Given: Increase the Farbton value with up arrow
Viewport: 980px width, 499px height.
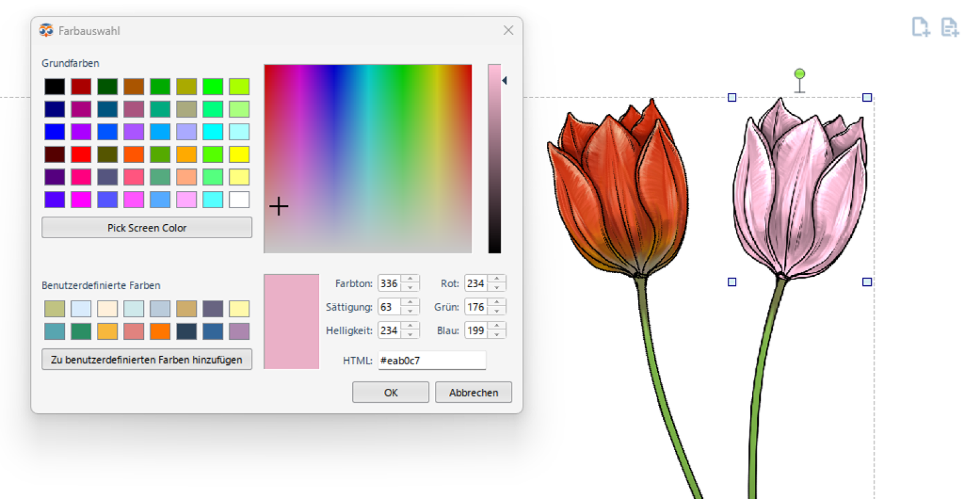Looking at the screenshot, I should pos(410,279).
